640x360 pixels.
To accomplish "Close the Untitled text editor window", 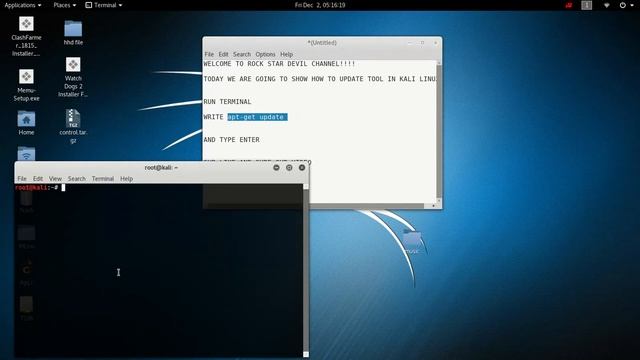I will [436, 43].
